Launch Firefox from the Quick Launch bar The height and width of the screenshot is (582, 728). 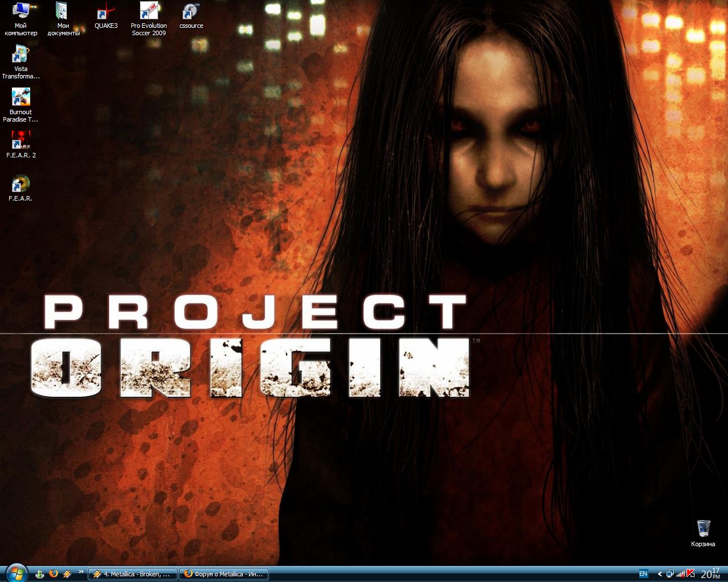coord(53,574)
